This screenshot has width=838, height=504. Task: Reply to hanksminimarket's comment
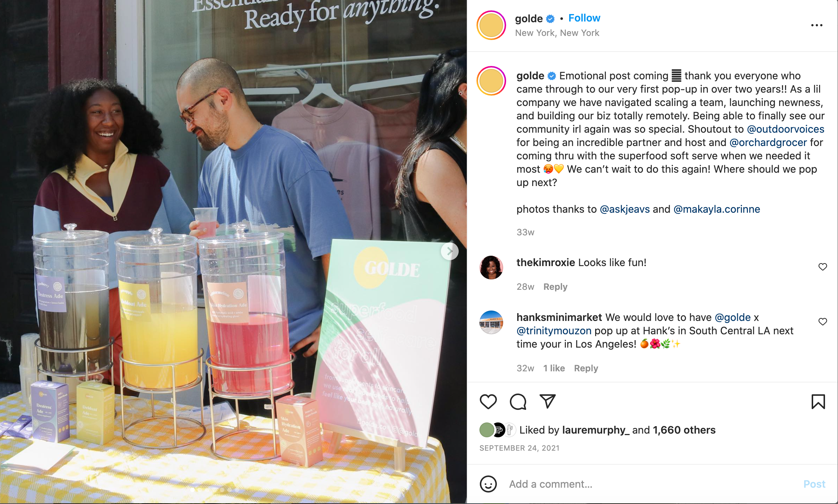point(586,368)
